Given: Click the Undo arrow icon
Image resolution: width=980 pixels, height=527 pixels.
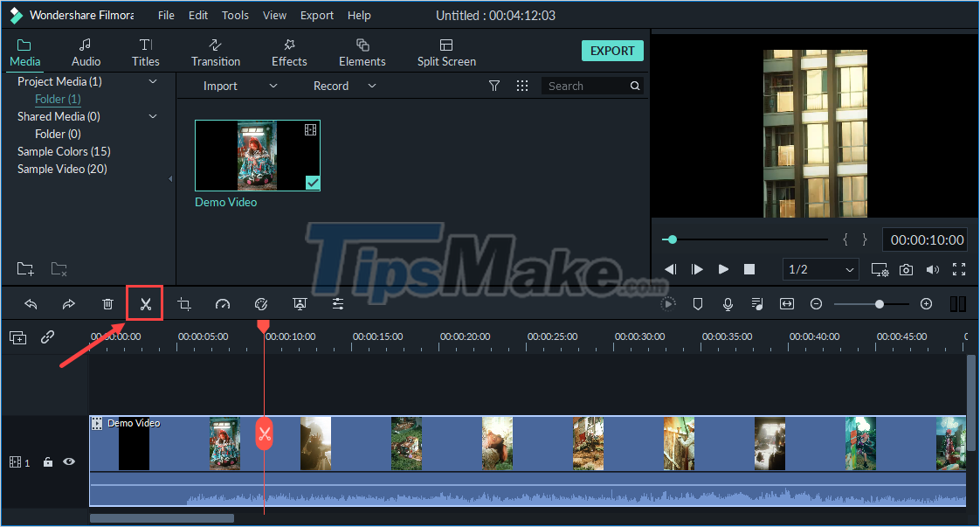Looking at the screenshot, I should (x=31, y=303).
